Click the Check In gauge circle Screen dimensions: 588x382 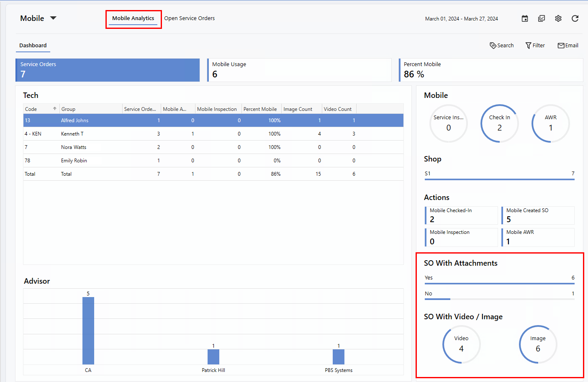pyautogui.click(x=499, y=123)
